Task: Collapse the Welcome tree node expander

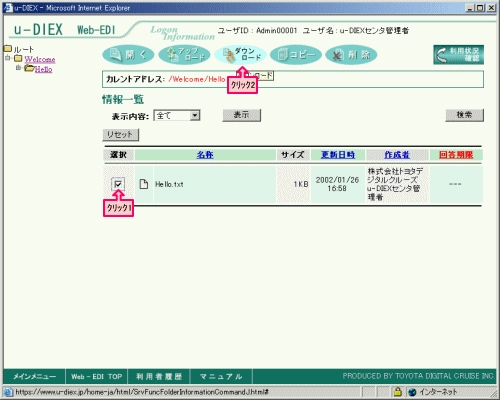Action: 8,59
